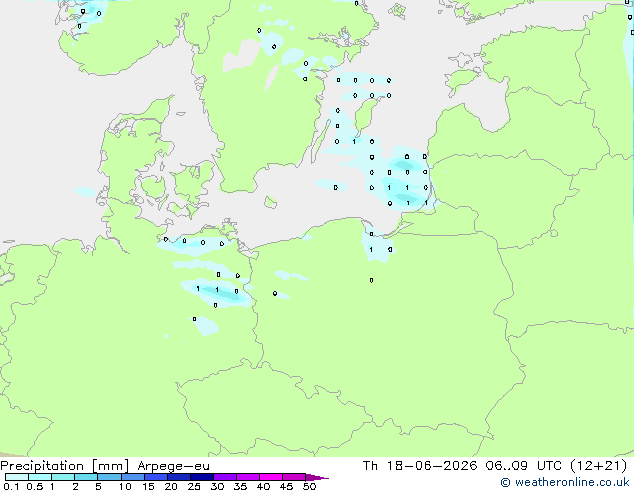Image resolution: width=634 pixels, height=490 pixels.
Task: Pick the lightest legend swatch between 0.1 and 0.5
Action: pos(17,477)
